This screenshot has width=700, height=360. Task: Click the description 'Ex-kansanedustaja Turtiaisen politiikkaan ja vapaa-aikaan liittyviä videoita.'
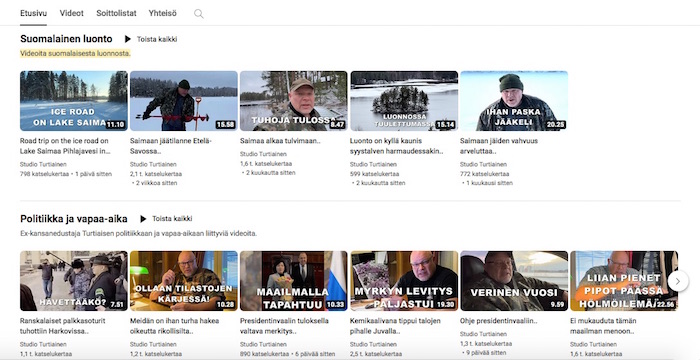click(138, 234)
